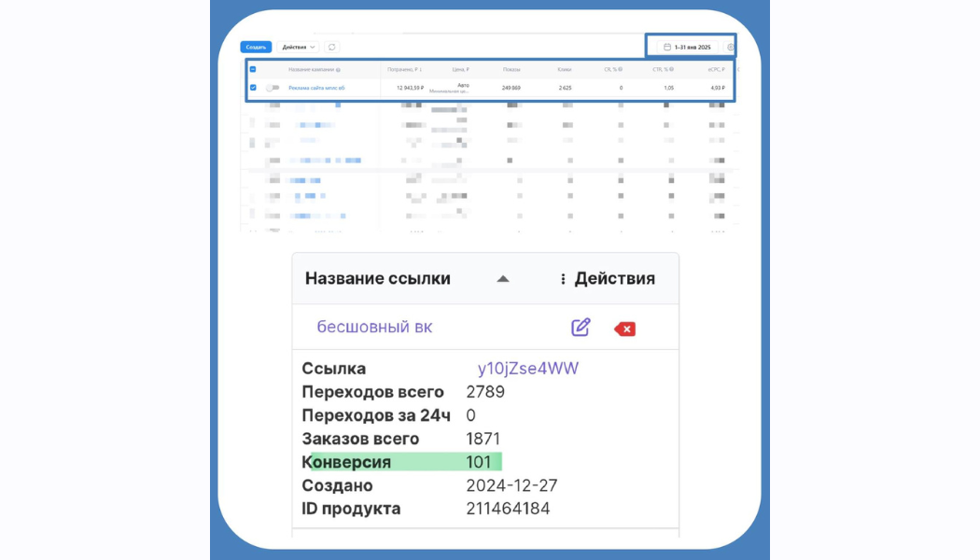The height and width of the screenshot is (560, 980).
Task: Click the refresh icon next to Действия
Action: (332, 47)
